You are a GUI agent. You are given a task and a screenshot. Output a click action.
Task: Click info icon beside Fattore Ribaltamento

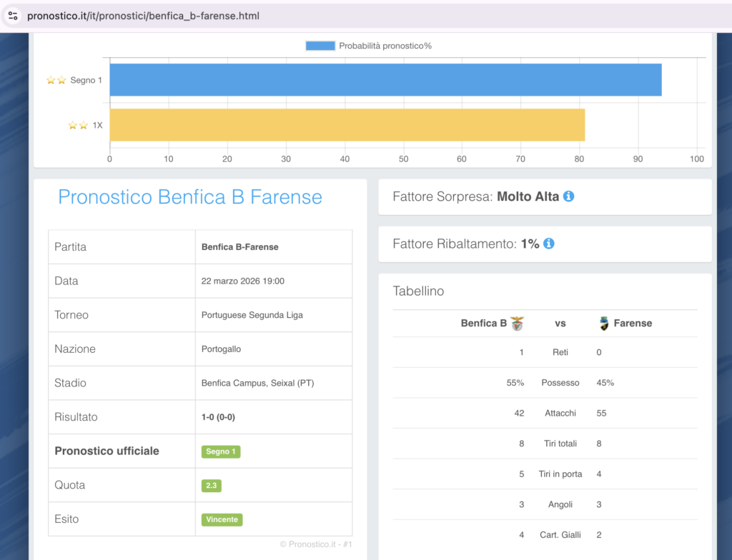click(548, 244)
